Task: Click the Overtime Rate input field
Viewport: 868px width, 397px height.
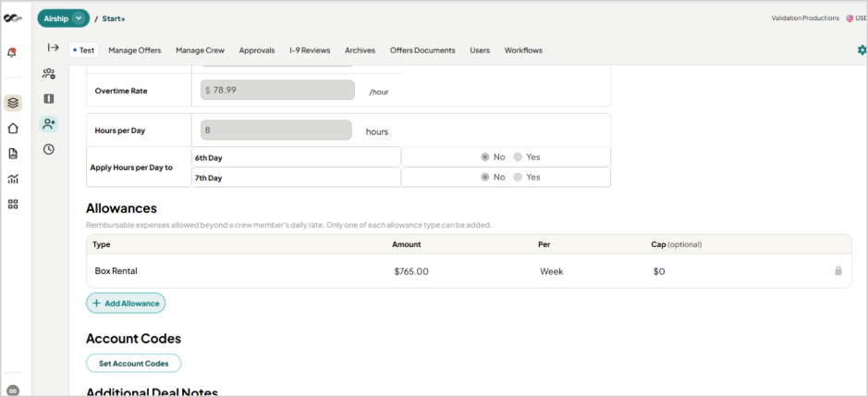Action: pos(277,90)
